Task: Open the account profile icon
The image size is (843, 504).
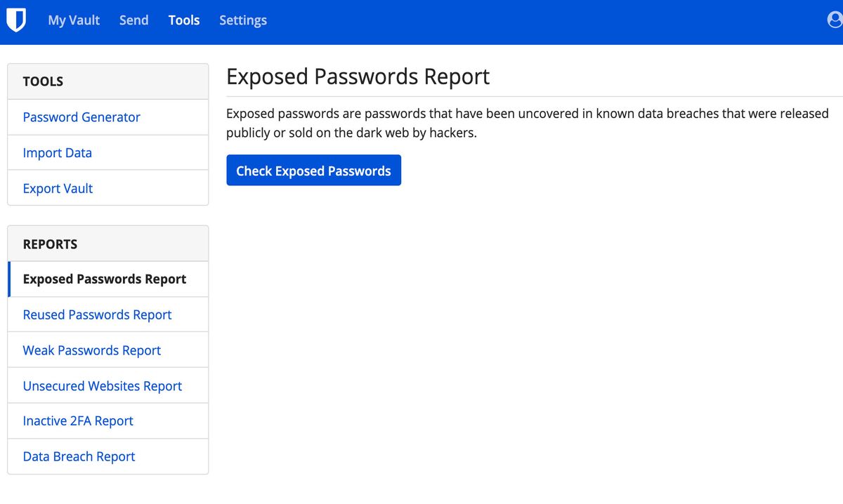Action: [835, 20]
